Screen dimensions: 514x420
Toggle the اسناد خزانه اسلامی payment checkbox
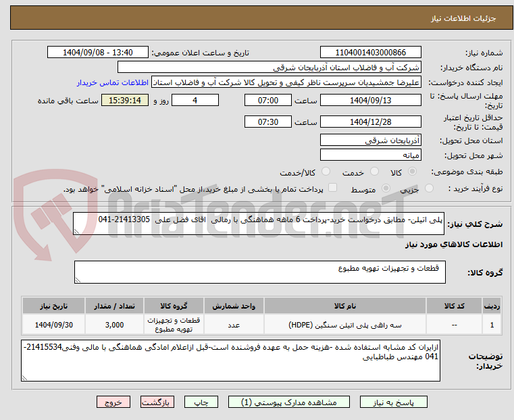(332, 188)
